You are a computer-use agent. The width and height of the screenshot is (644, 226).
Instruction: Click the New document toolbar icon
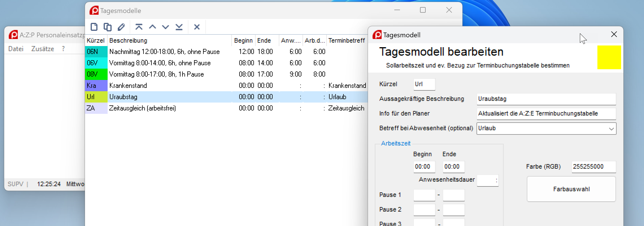(x=94, y=27)
